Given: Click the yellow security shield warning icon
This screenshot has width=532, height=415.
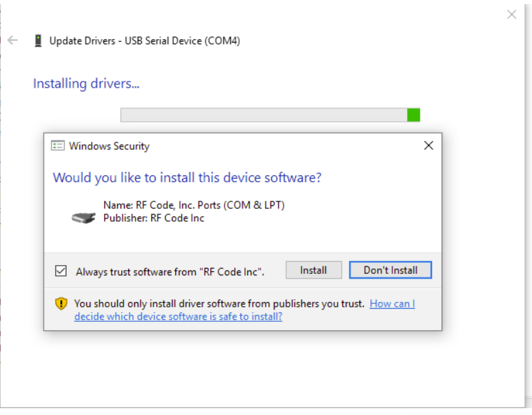Looking at the screenshot, I should click(62, 303).
